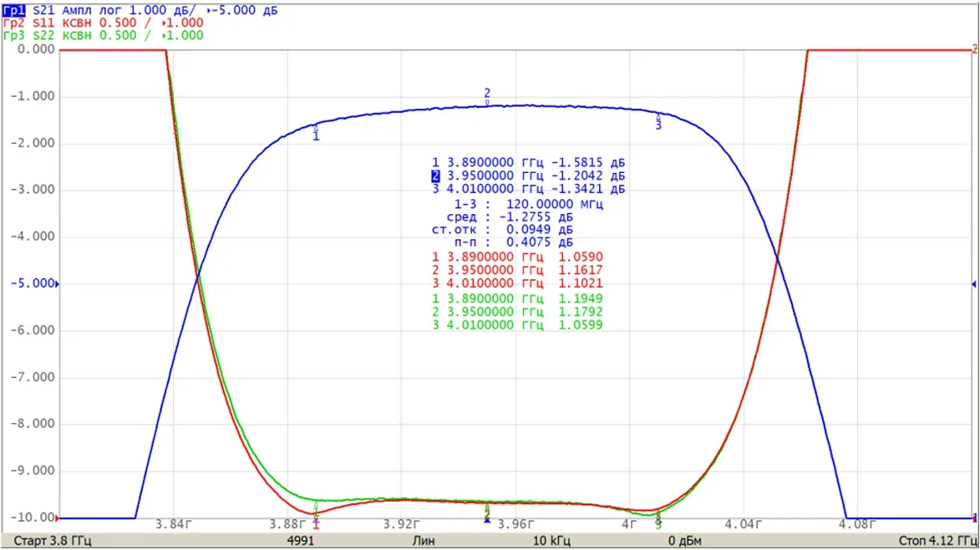Click the -1.000 vertical axis label
This screenshot has width=980, height=550.
tap(33, 96)
